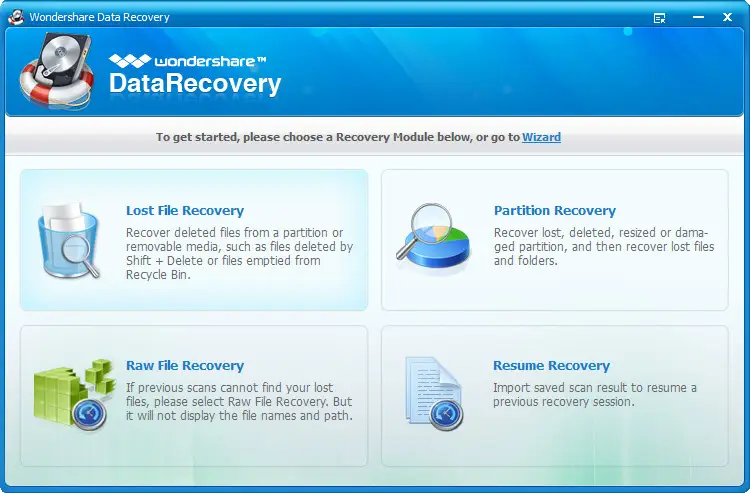Click the Partition Recovery pie chart icon

[x=433, y=236]
